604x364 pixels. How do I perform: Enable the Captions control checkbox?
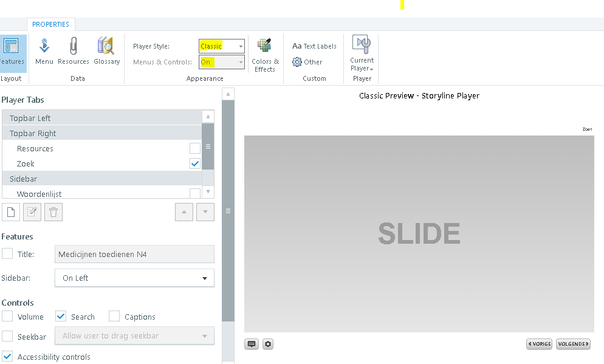(114, 316)
